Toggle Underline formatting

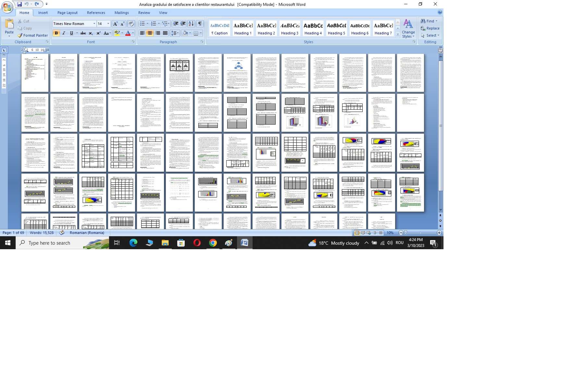tap(71, 33)
